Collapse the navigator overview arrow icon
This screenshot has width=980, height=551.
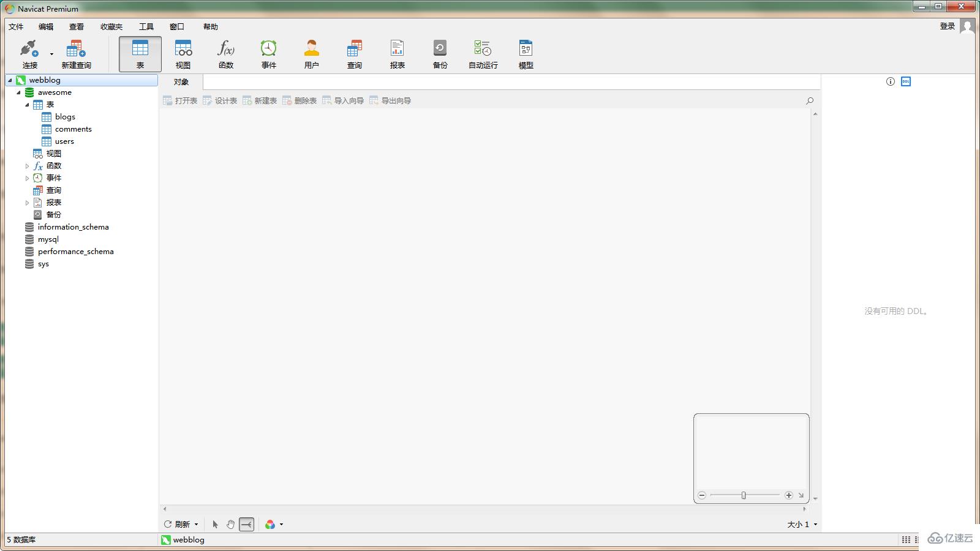tap(801, 495)
